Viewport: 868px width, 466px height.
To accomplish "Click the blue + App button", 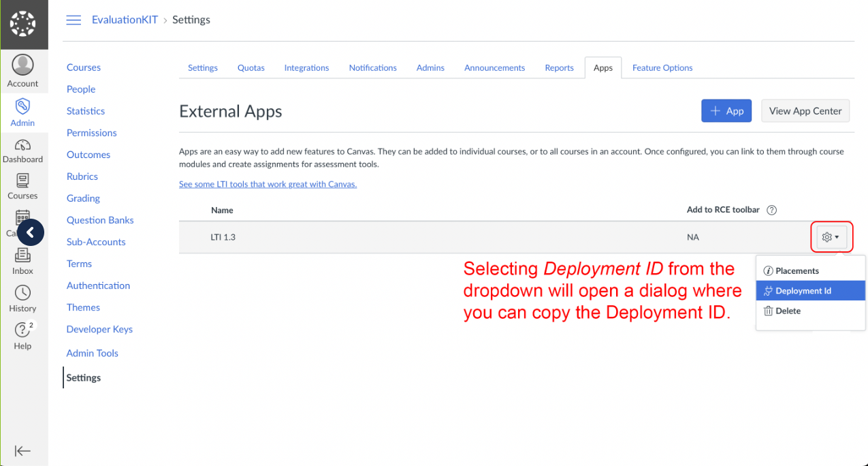I will pos(726,111).
